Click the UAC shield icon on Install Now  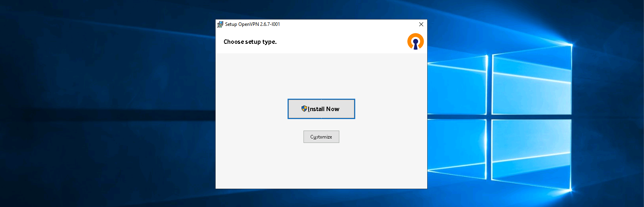tap(304, 109)
